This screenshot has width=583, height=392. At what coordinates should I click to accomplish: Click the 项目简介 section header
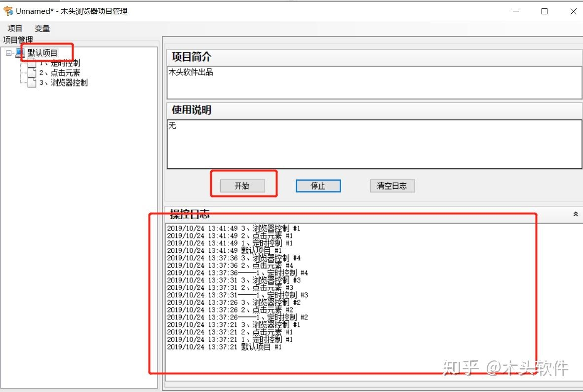[374, 57]
